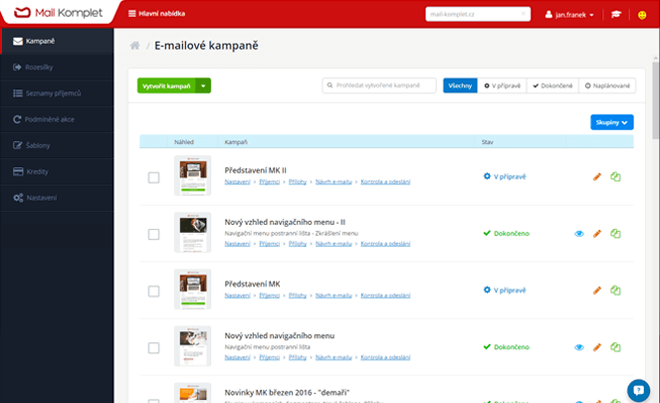The width and height of the screenshot is (660, 403).
Task: Open thumbnail of Představení MK
Action: point(193,289)
